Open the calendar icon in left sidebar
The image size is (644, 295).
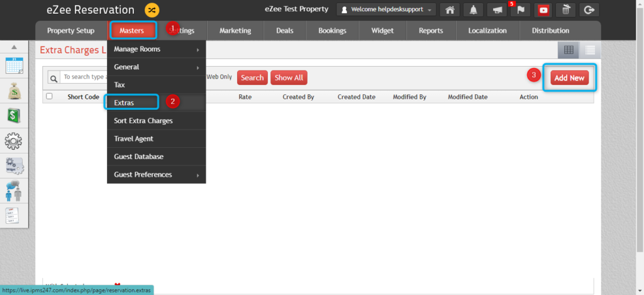coord(14,66)
